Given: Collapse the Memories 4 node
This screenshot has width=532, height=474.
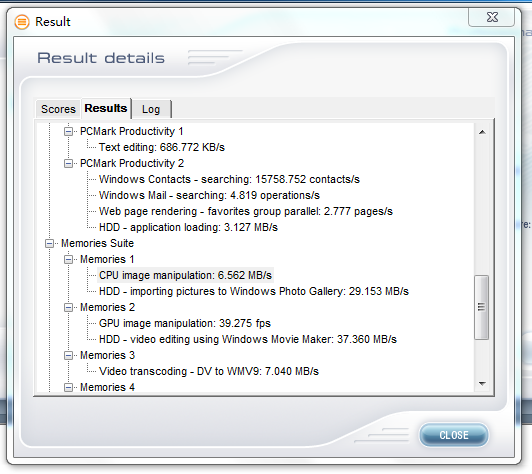Looking at the screenshot, I should 69,387.
